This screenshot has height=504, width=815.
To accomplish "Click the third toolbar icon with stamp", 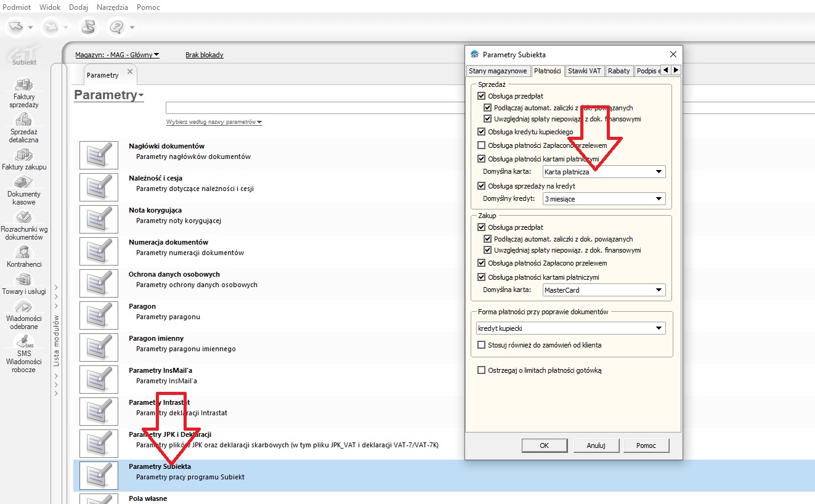I will pyautogui.click(x=89, y=27).
